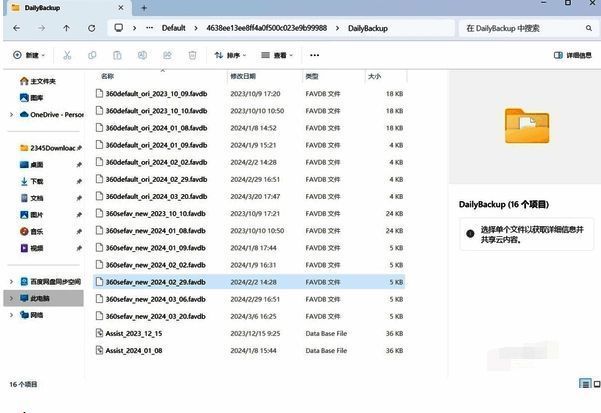Refresh the current folder view
Image resolution: width=601 pixels, height=413 pixels.
click(x=91, y=28)
